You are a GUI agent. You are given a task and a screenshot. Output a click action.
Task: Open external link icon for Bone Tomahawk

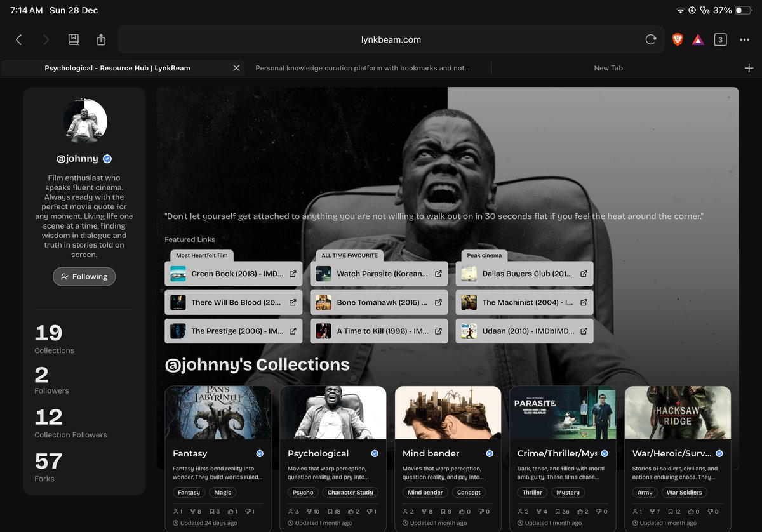(438, 302)
